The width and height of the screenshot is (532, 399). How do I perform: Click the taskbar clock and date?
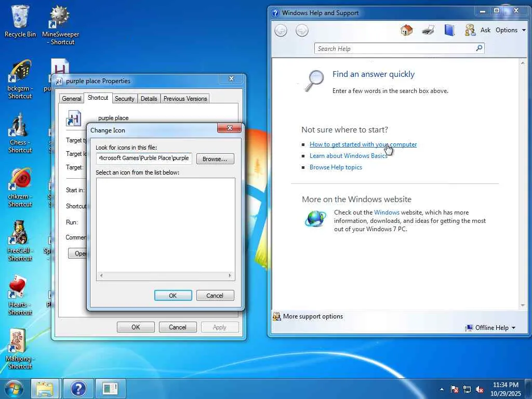[506, 389]
